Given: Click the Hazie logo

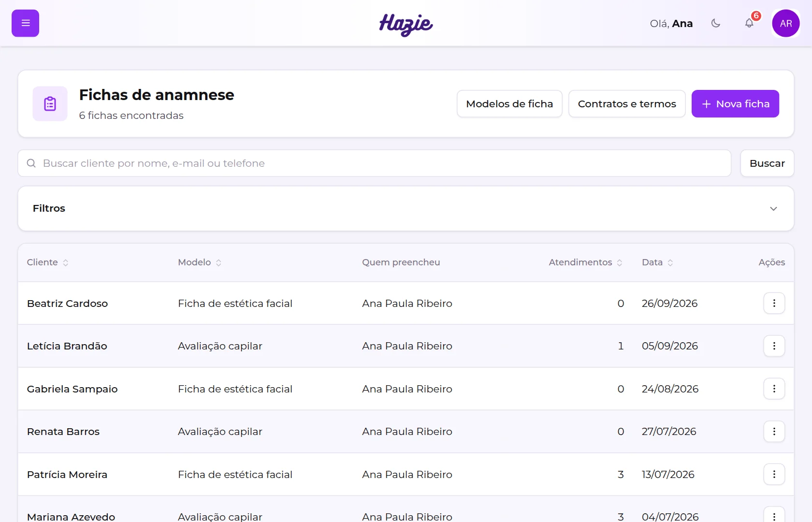Looking at the screenshot, I should 406,24.
